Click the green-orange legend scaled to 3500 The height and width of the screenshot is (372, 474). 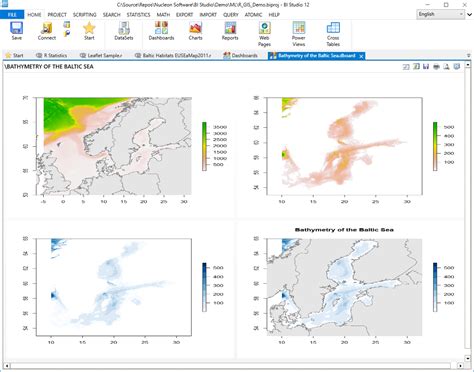214,146
